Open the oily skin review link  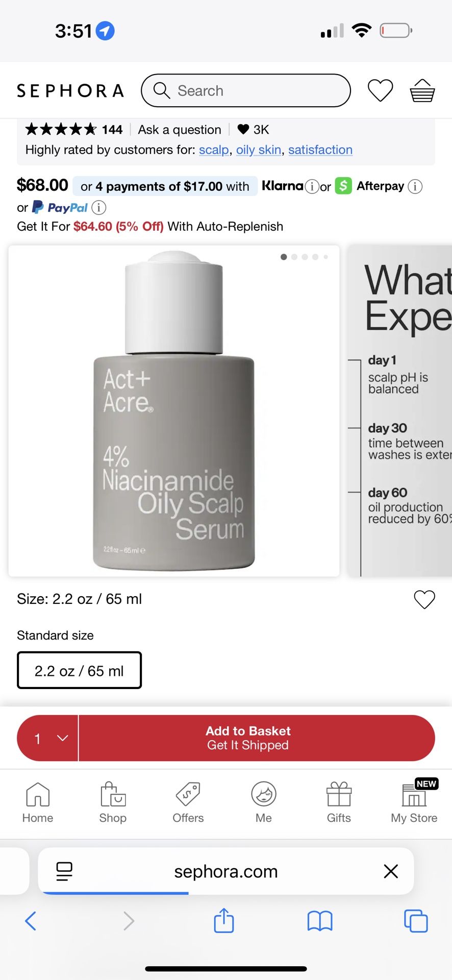click(258, 150)
